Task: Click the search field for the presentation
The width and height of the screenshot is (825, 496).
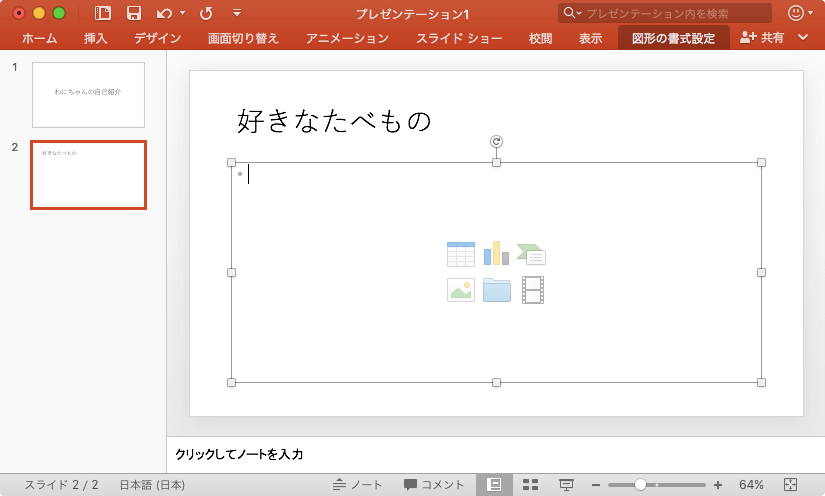Action: [x=665, y=13]
